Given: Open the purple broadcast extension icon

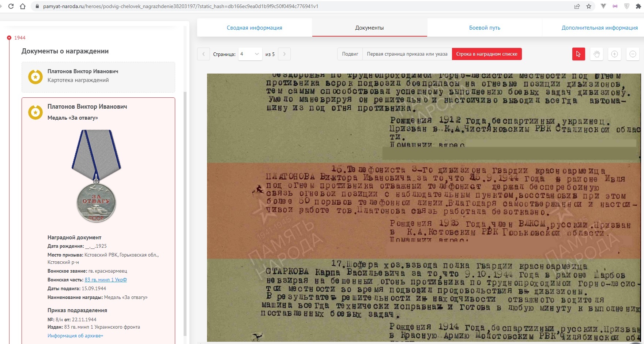Looking at the screenshot, I should 615,6.
